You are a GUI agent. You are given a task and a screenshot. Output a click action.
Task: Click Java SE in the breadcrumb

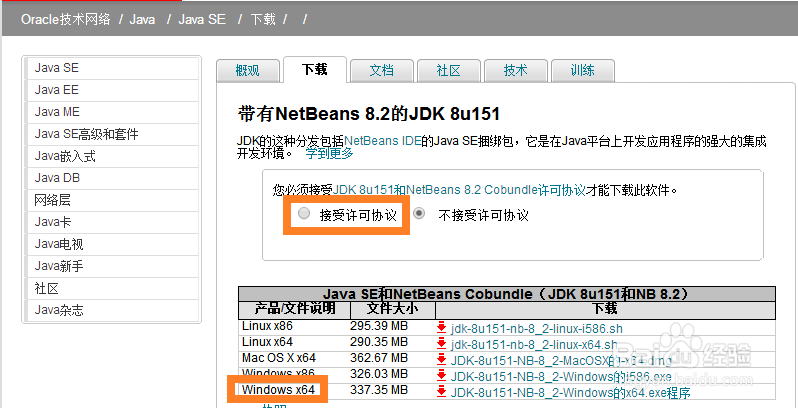pos(202,20)
